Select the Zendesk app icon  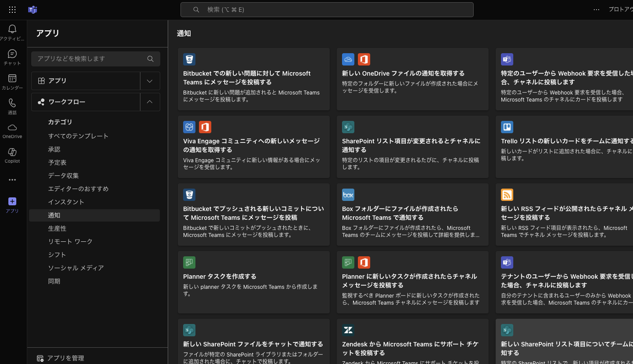[348, 330]
